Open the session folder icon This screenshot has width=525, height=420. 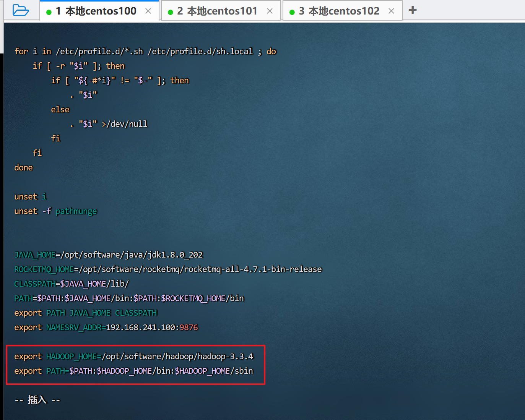point(21,10)
